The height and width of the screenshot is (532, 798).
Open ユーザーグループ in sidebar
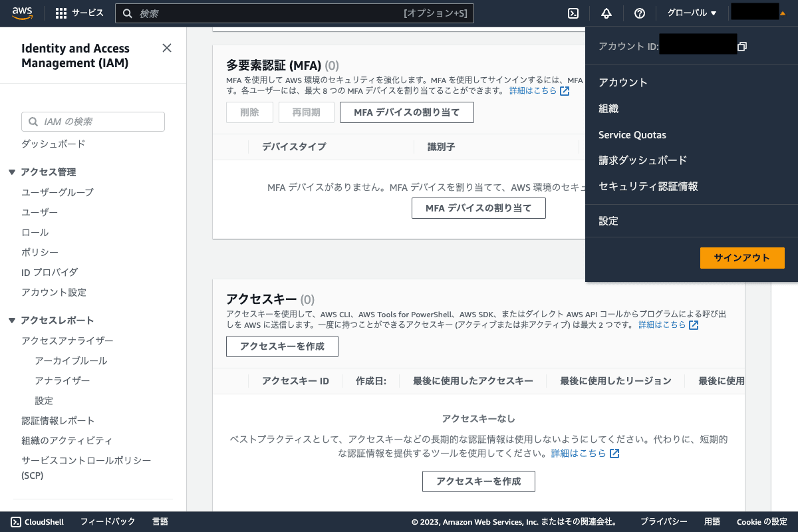click(x=57, y=192)
